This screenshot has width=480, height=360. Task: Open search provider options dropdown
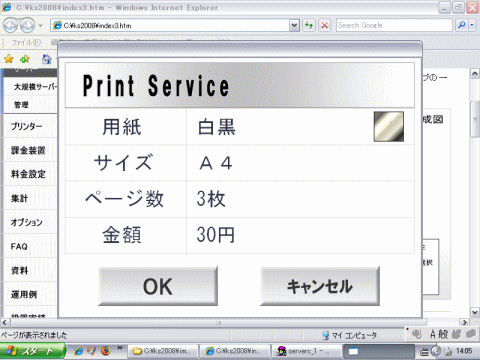click(x=472, y=25)
